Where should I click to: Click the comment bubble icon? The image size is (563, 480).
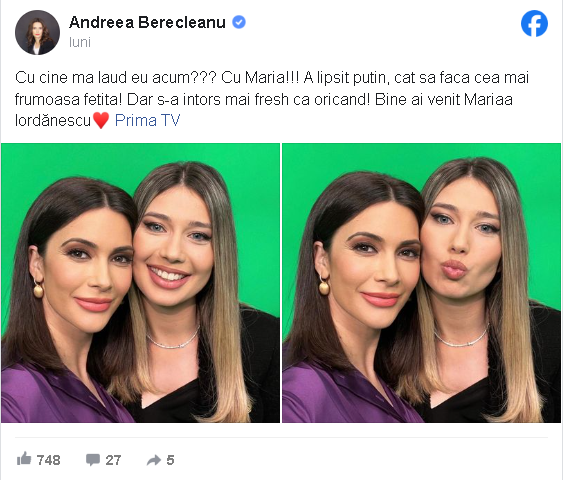[x=93, y=460]
